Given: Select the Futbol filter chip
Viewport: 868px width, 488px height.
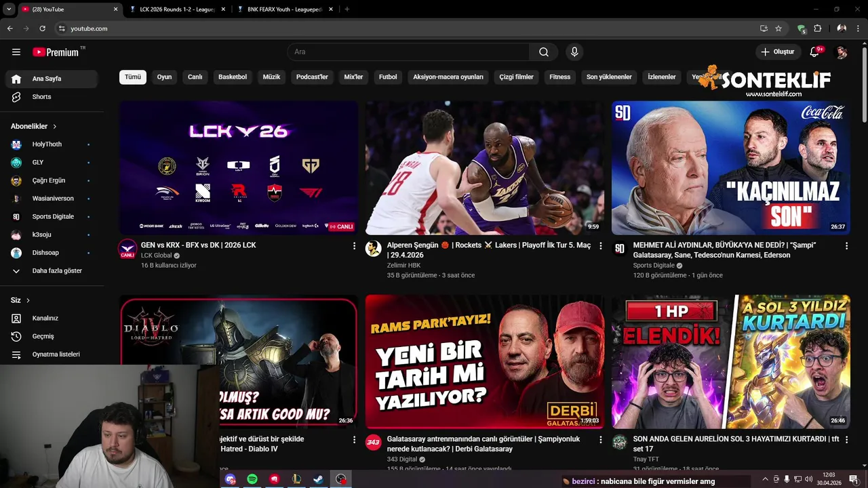Looking at the screenshot, I should [x=388, y=77].
